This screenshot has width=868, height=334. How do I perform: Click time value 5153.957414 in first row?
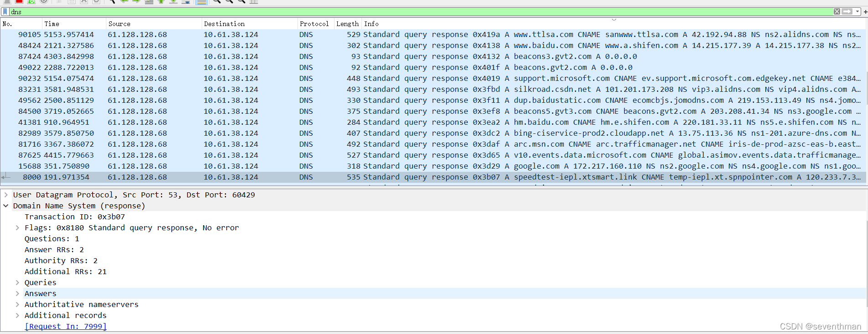(69, 35)
